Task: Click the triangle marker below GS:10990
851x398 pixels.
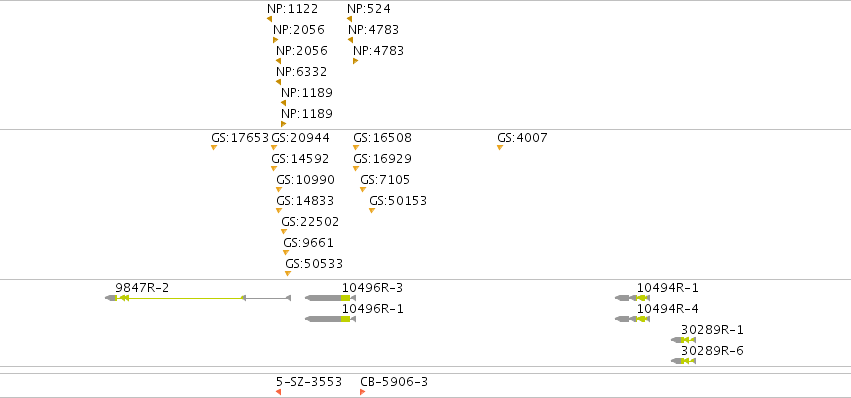Action: pyautogui.click(x=279, y=190)
